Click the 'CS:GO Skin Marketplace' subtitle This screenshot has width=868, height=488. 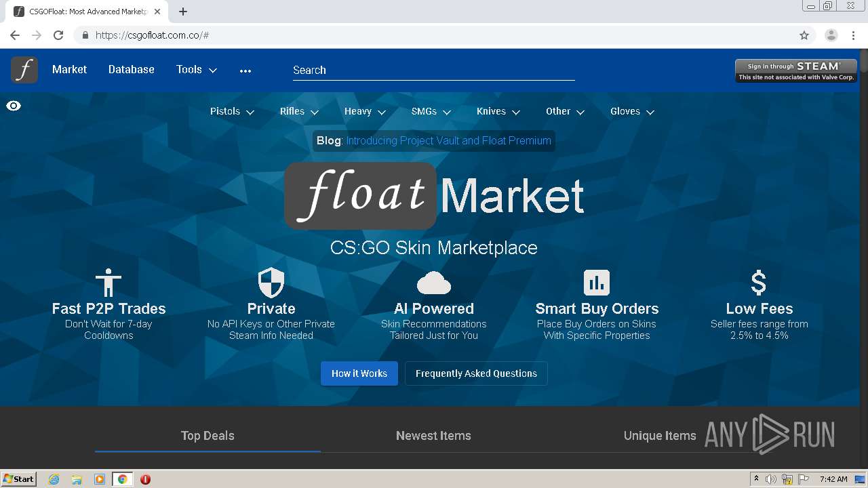434,248
